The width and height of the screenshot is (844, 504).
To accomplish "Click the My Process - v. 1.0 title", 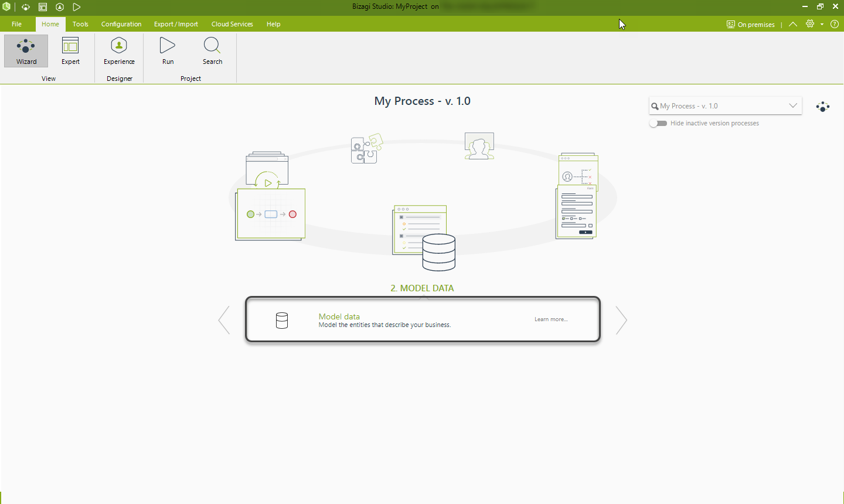I will [422, 101].
